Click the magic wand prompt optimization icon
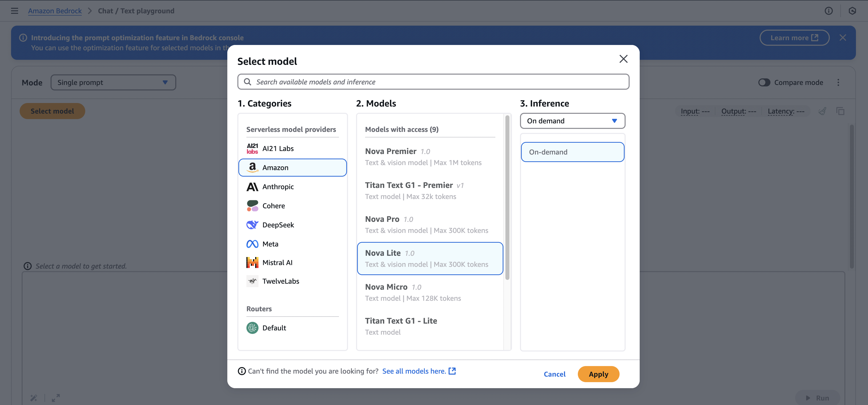Viewport: 868px width, 405px height. pyautogui.click(x=33, y=398)
